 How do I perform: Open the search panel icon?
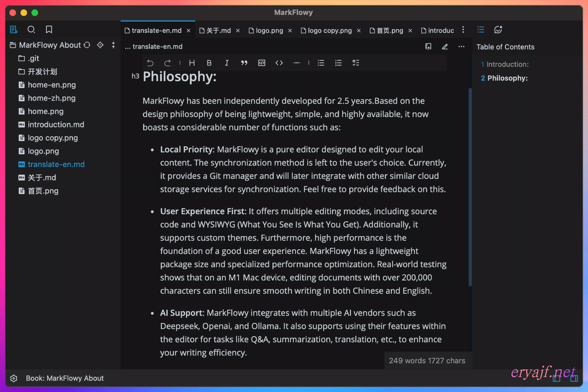click(x=31, y=30)
